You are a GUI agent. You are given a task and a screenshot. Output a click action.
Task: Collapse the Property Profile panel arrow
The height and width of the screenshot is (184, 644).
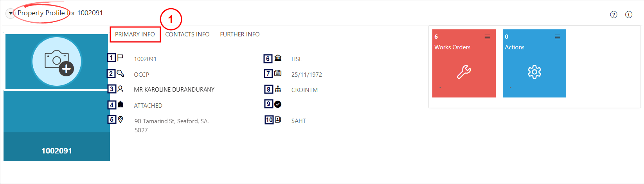tap(11, 13)
